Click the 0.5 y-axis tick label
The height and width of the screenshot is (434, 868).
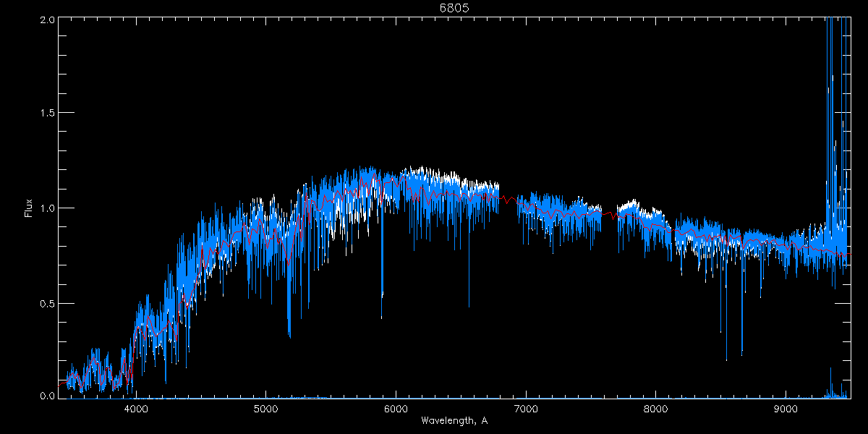point(48,303)
